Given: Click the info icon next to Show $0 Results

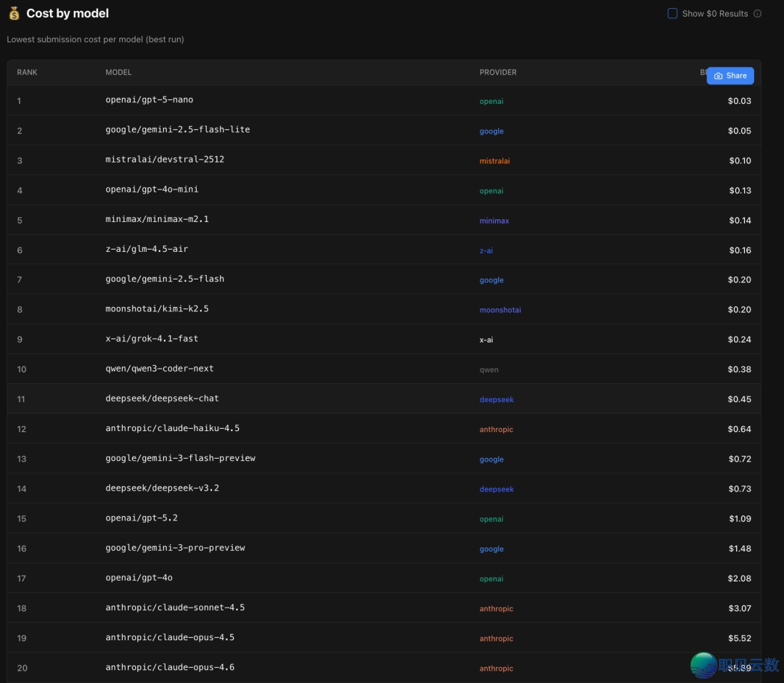Looking at the screenshot, I should coord(757,14).
